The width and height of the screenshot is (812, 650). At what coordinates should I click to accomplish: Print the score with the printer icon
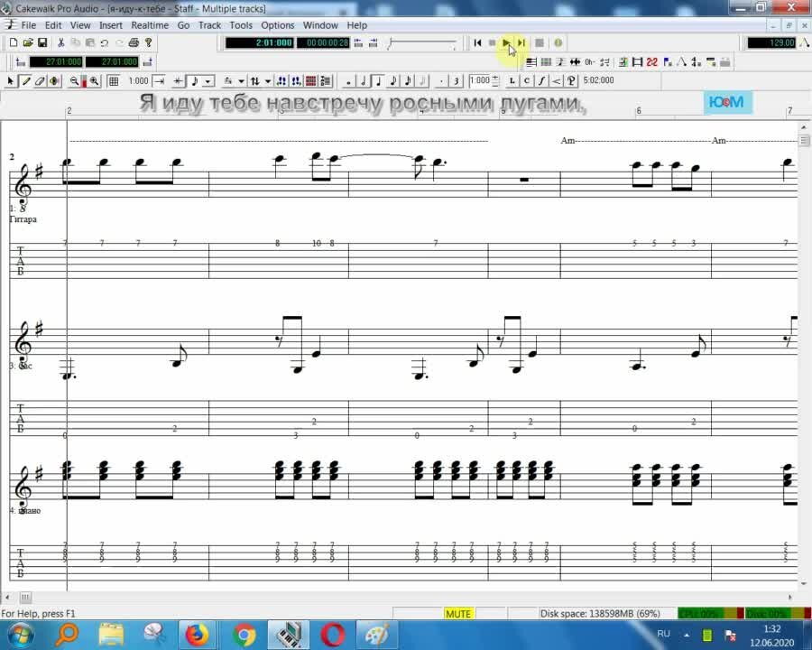(134, 43)
